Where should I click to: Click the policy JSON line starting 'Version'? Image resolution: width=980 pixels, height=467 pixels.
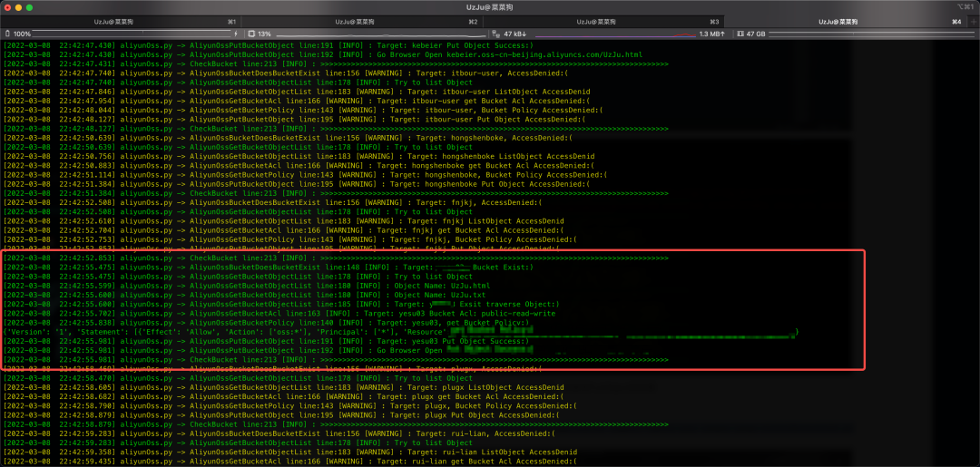pos(401,332)
